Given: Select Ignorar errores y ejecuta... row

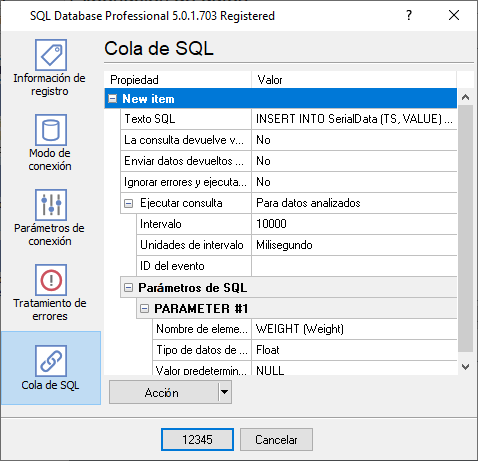Looking at the screenshot, I should click(289, 182).
